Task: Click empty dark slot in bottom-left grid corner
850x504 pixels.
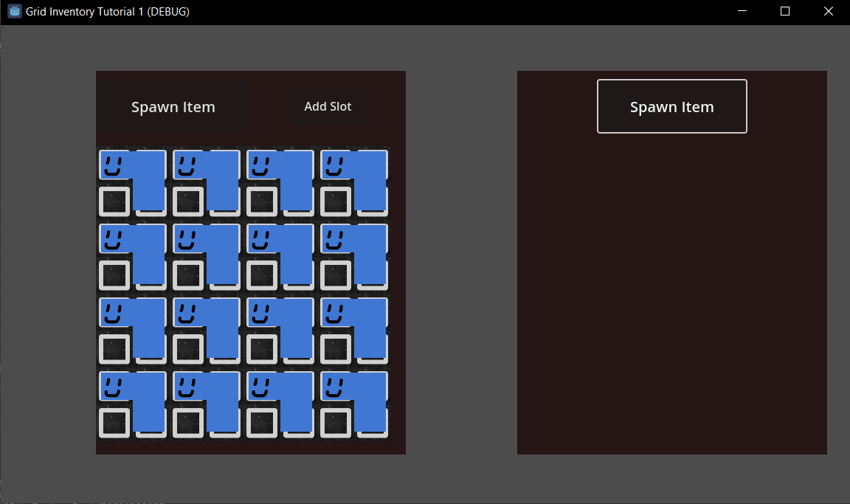Action: 114,423
